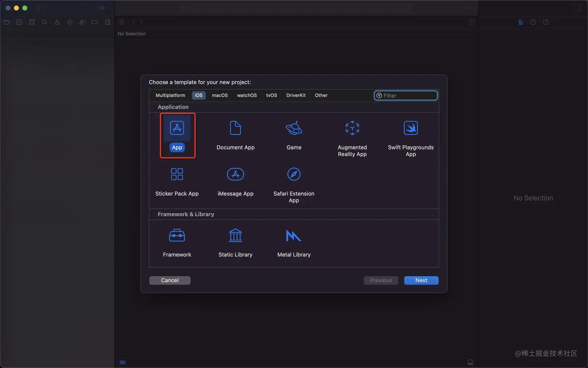Switch to the tvOS tab
The image size is (588, 368).
pos(271,95)
